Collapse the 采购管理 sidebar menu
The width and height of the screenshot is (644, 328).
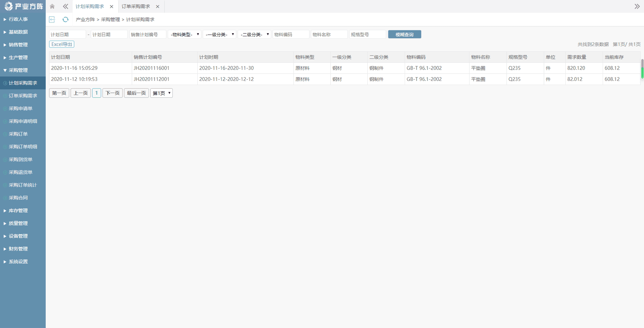[18, 70]
